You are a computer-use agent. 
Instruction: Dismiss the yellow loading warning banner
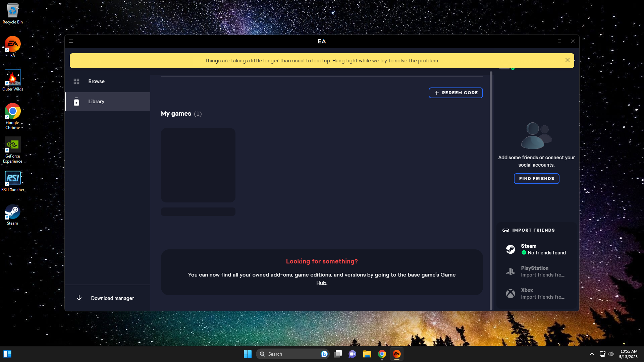(567, 60)
